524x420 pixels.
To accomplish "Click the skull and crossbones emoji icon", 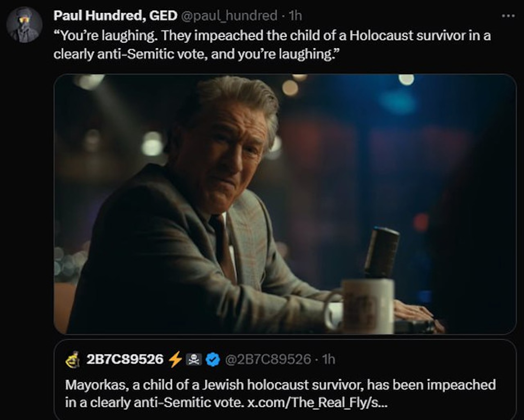I will (194, 359).
